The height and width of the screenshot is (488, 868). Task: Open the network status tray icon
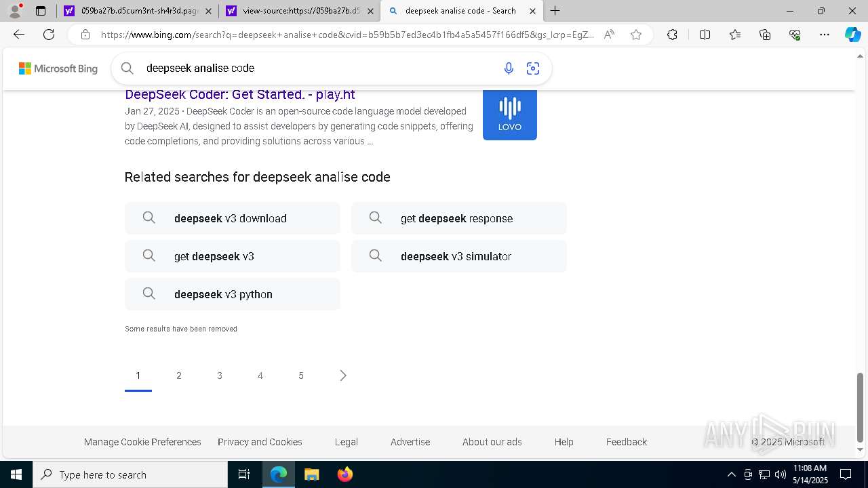point(764,474)
